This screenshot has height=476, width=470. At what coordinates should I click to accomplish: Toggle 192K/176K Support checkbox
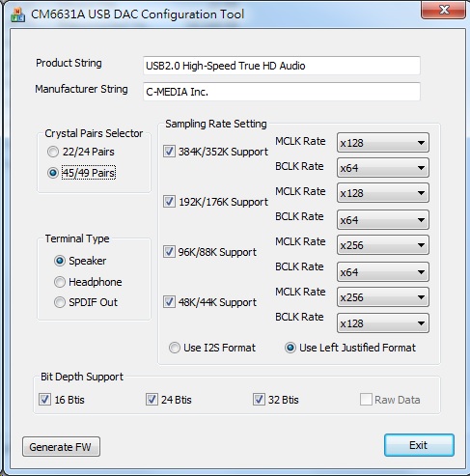pyautogui.click(x=169, y=202)
